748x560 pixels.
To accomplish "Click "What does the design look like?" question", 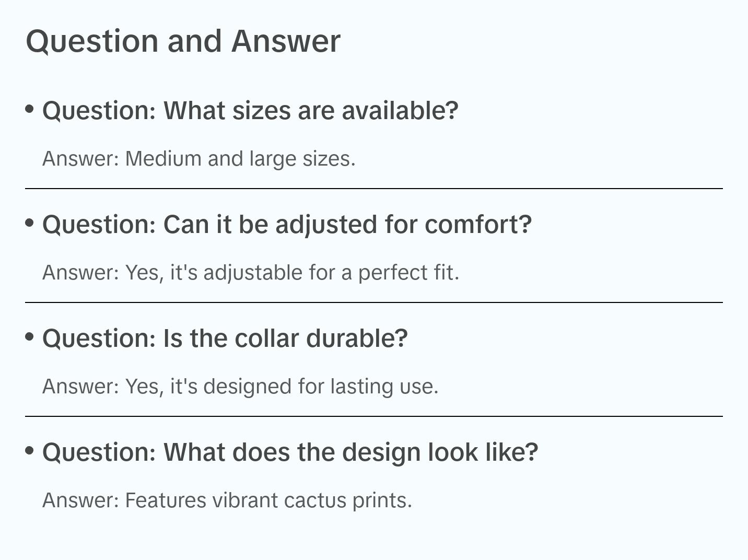I will 290,452.
